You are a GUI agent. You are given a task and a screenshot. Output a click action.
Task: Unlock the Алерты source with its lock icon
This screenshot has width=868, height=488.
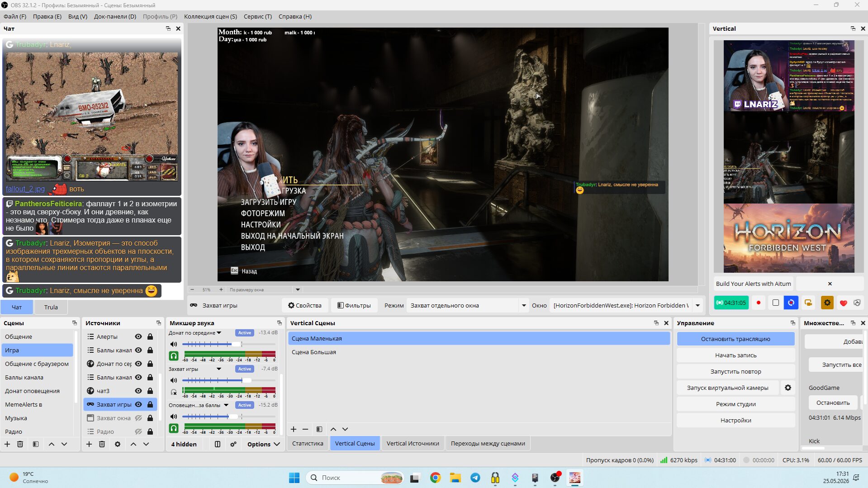tap(150, 336)
